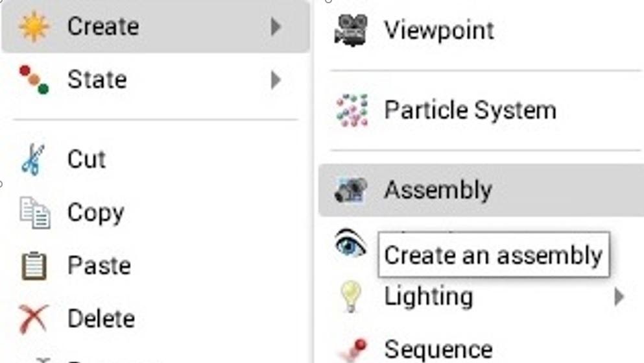Select the Assembly menu entry
The width and height of the screenshot is (644, 363).
coord(481,190)
